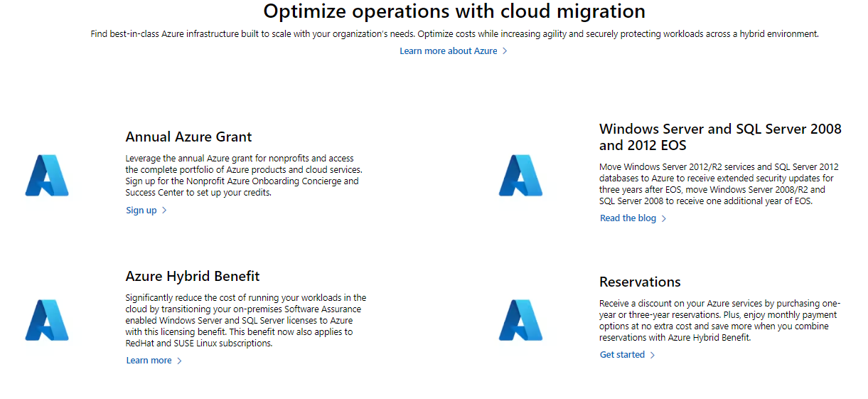Click the chevron beside the Hybrid Benefit Learn more link
868x399 pixels.
point(179,361)
